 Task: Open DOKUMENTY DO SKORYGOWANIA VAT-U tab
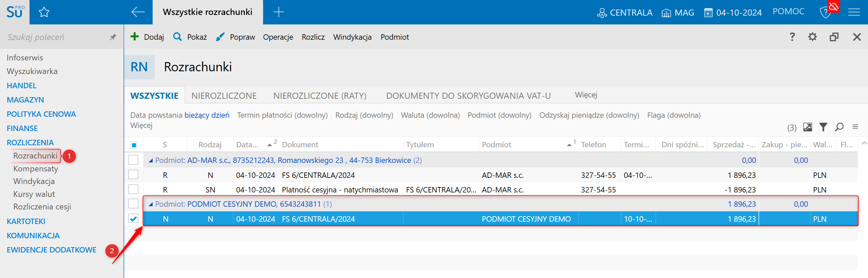coord(468,96)
